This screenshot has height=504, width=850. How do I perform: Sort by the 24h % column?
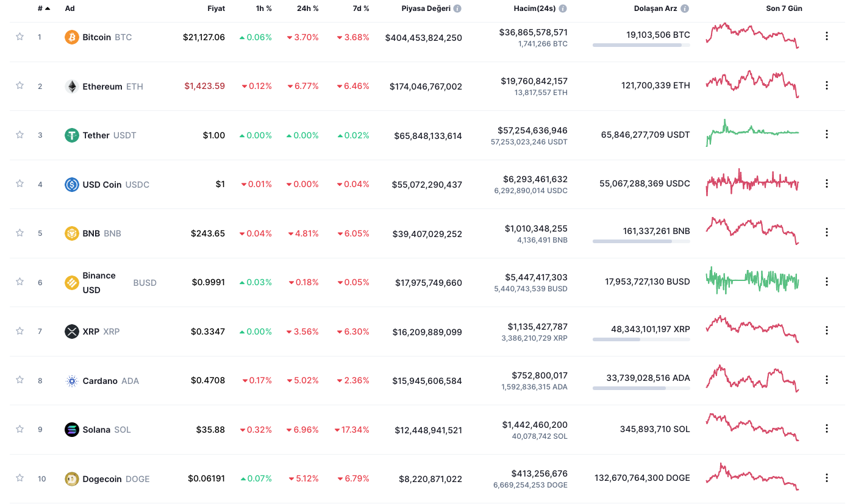[x=309, y=9]
